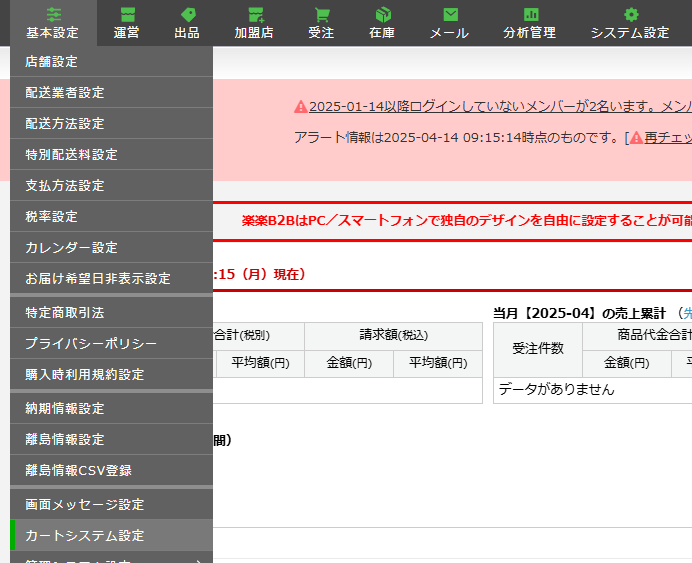Click the 受注 shopping cart icon

point(322,15)
